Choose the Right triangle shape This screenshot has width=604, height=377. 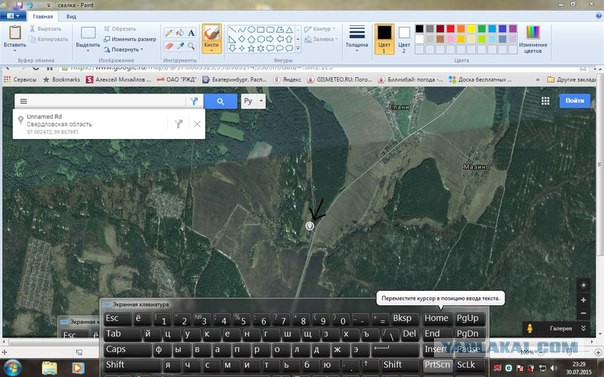click(x=232, y=39)
